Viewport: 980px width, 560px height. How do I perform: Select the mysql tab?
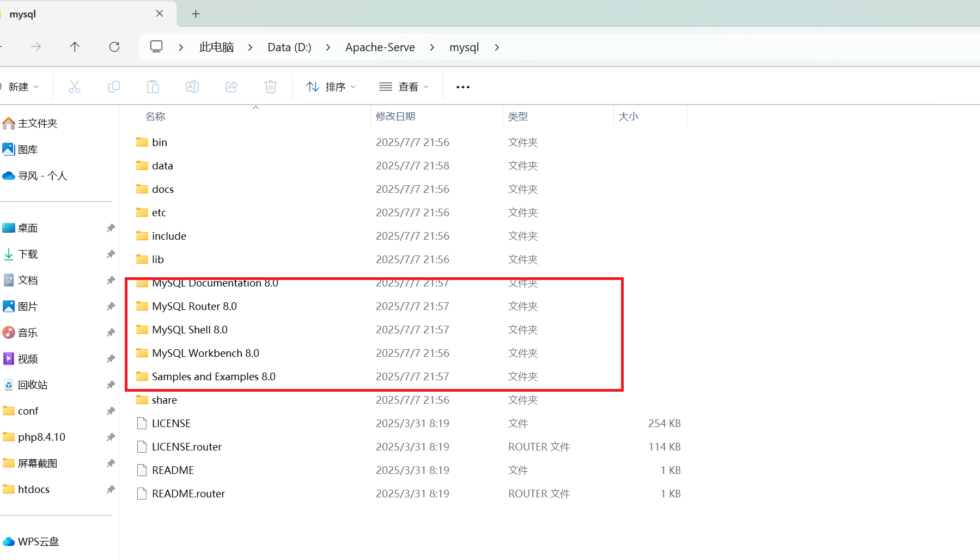23,14
